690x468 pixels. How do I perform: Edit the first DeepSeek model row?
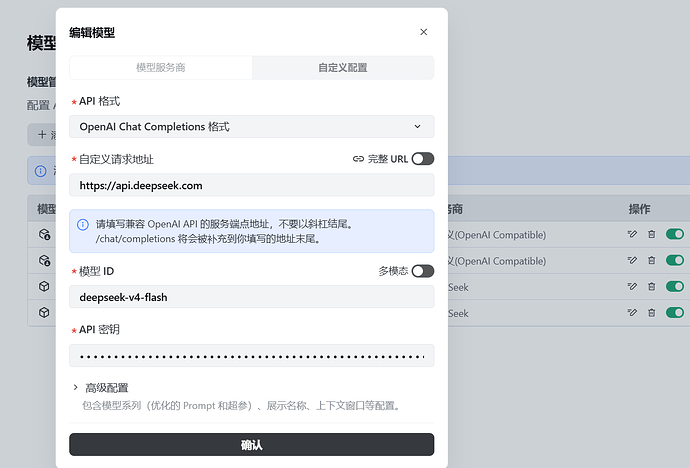632,286
